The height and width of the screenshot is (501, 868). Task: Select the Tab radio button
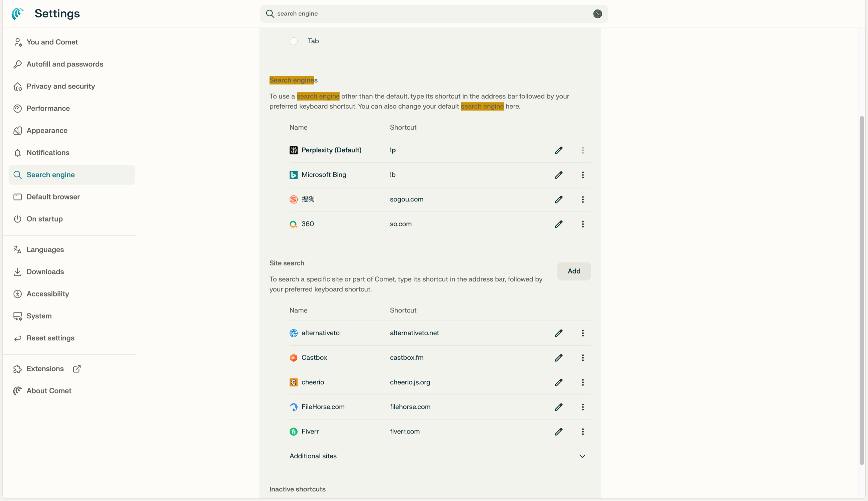293,41
